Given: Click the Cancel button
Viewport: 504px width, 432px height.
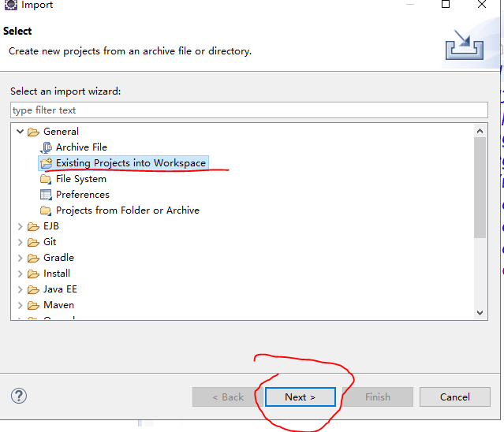Looking at the screenshot, I should [455, 397].
